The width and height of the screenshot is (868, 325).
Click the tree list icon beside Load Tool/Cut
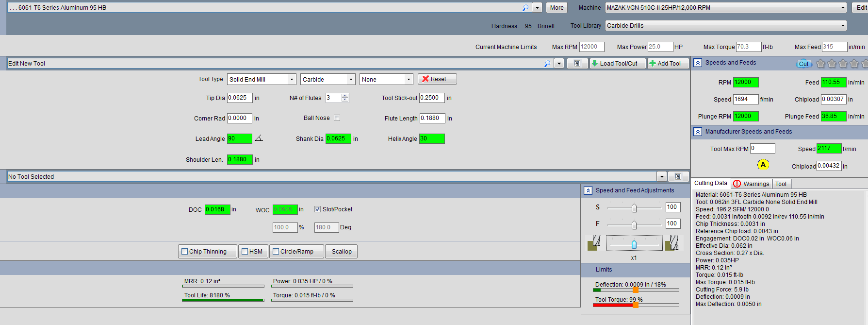577,64
